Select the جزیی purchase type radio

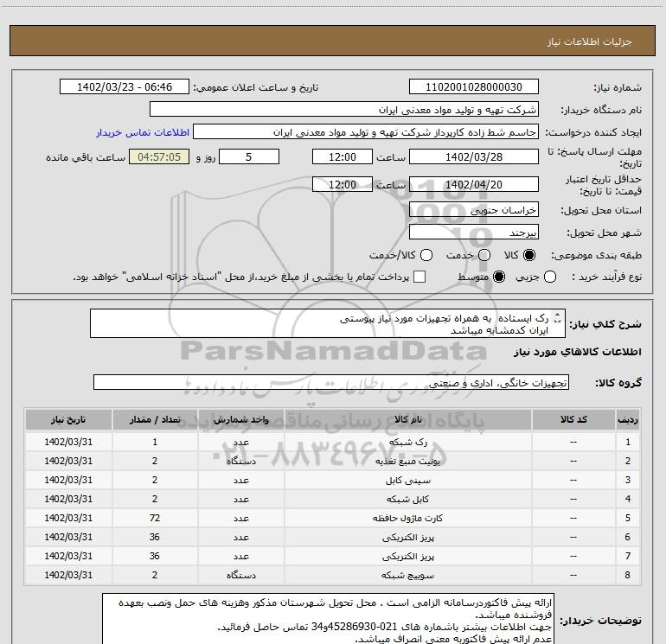coord(550,277)
